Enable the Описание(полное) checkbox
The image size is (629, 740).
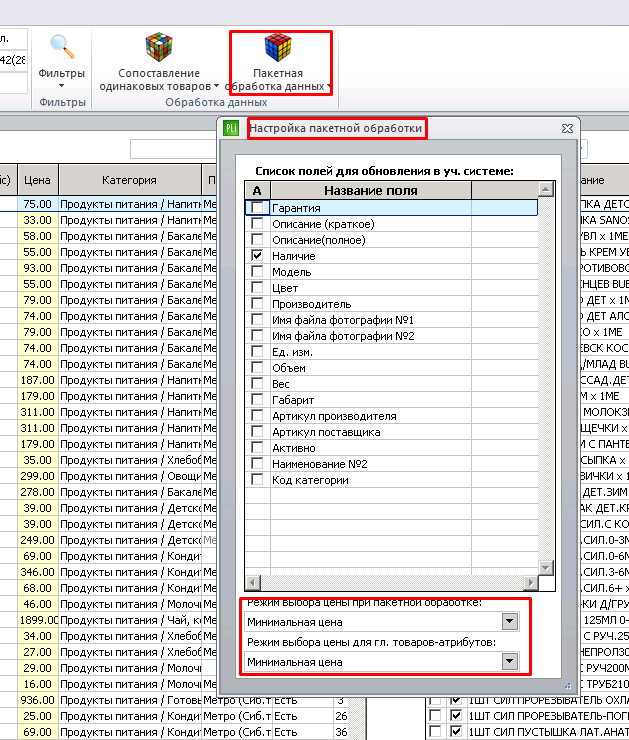point(257,239)
